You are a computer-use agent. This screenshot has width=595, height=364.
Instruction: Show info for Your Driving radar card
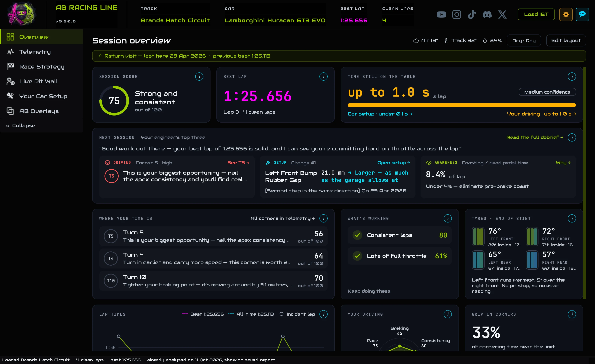point(447,314)
